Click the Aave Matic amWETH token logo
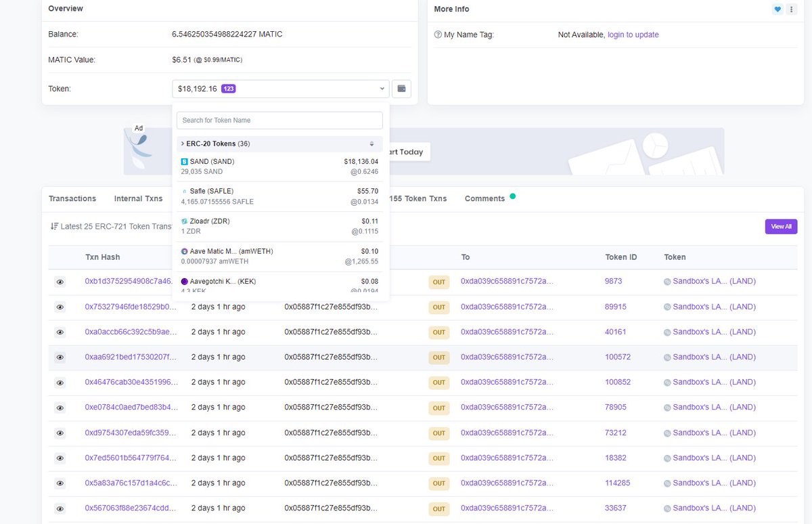812x524 pixels. pos(184,251)
